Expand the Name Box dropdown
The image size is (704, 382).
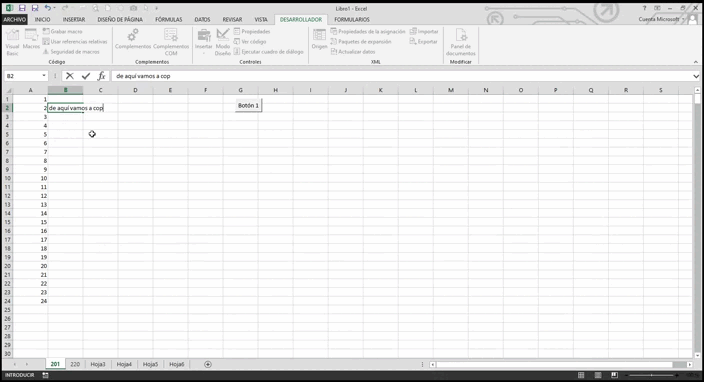point(44,76)
